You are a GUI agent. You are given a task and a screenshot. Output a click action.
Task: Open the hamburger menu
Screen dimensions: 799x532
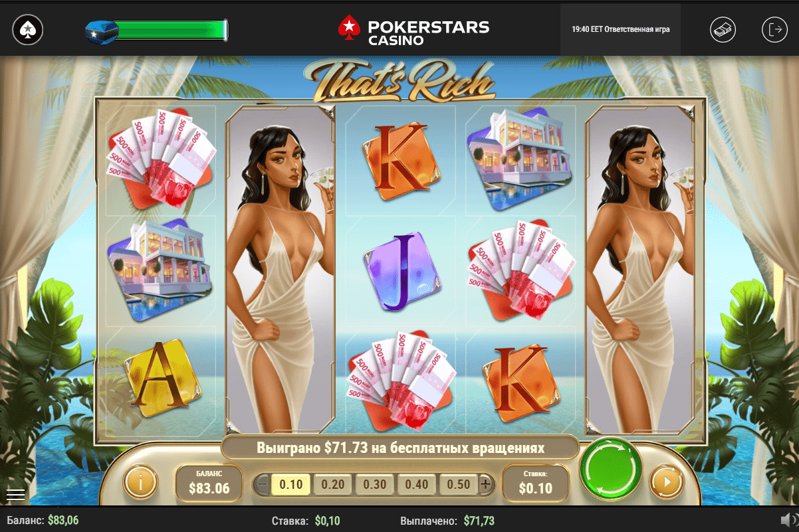click(15, 494)
